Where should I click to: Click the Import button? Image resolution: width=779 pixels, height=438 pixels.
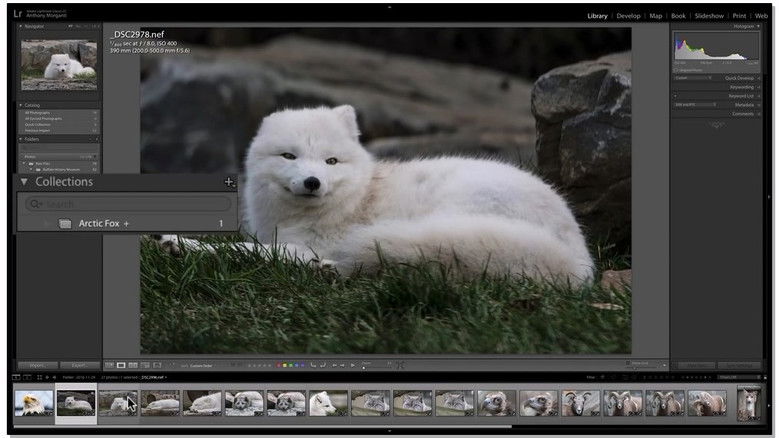pyautogui.click(x=38, y=365)
